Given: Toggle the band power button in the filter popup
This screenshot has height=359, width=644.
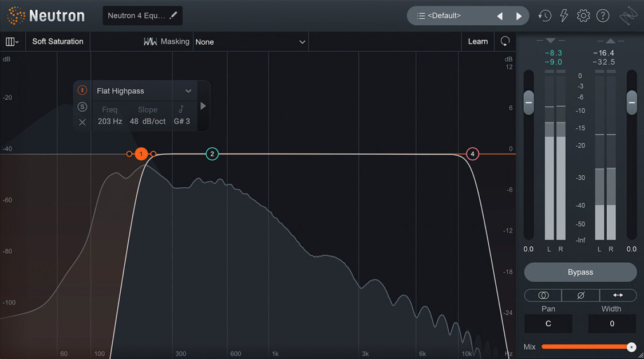Looking at the screenshot, I should (81, 90).
